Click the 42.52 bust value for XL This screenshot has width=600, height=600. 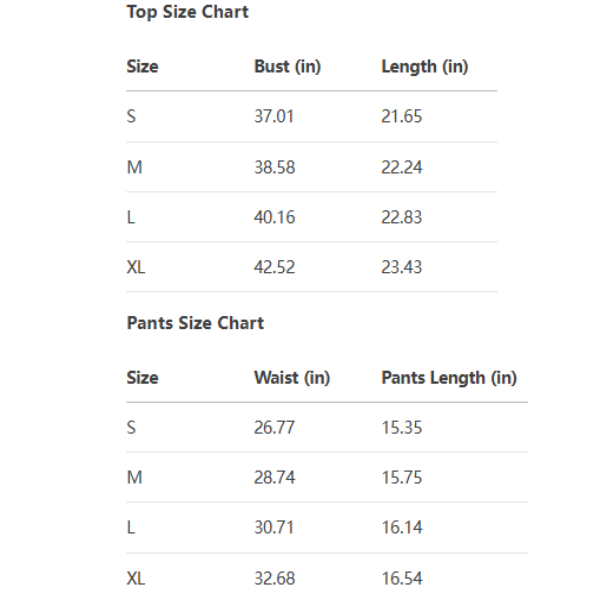tap(274, 267)
